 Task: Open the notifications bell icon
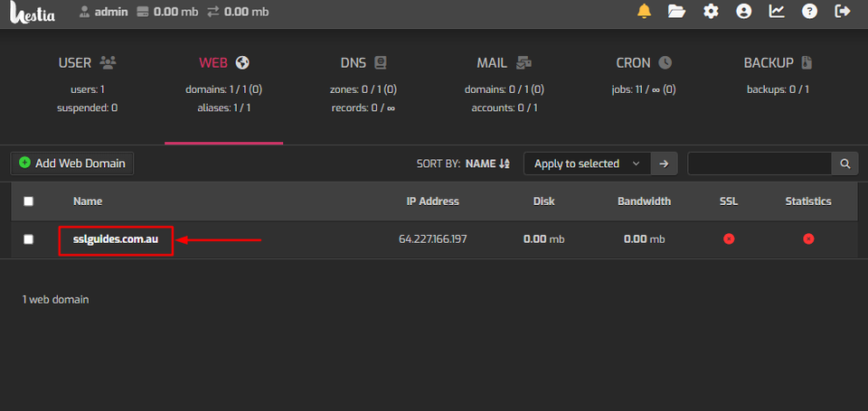(x=644, y=12)
